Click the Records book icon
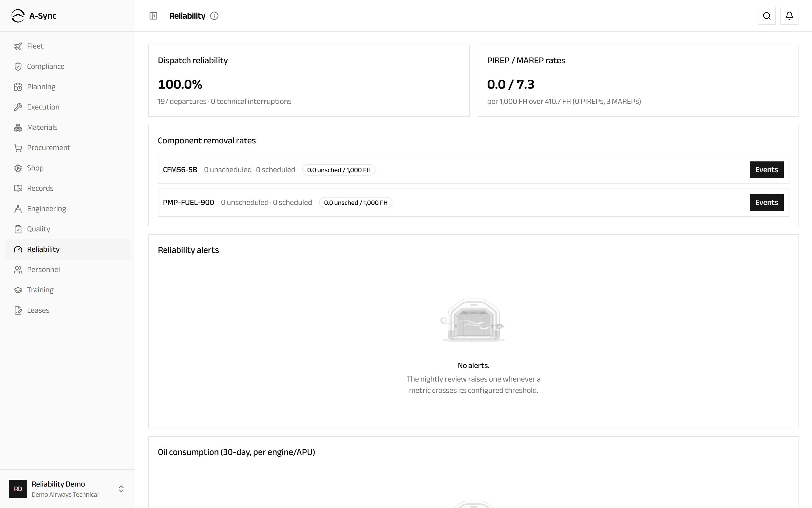This screenshot has height=508, width=812. [x=18, y=189]
